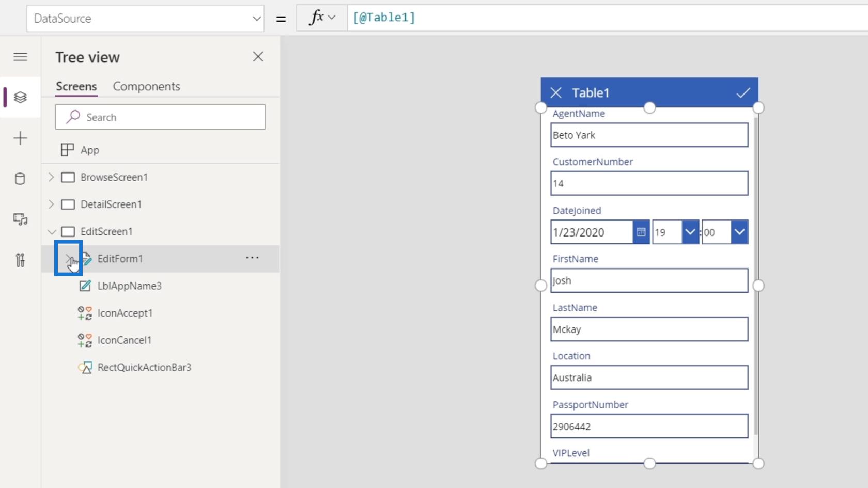Expand DetailScreen1 node
This screenshot has width=868, height=488.
pos(51,204)
